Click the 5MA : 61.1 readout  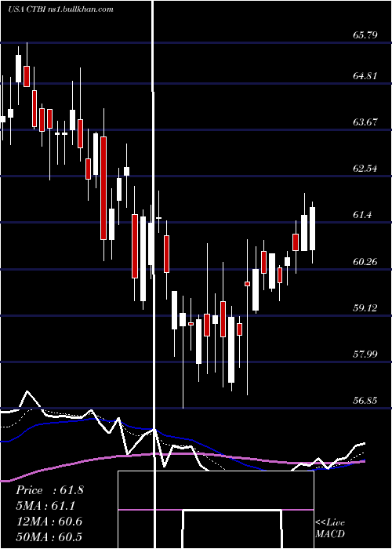click(45, 506)
